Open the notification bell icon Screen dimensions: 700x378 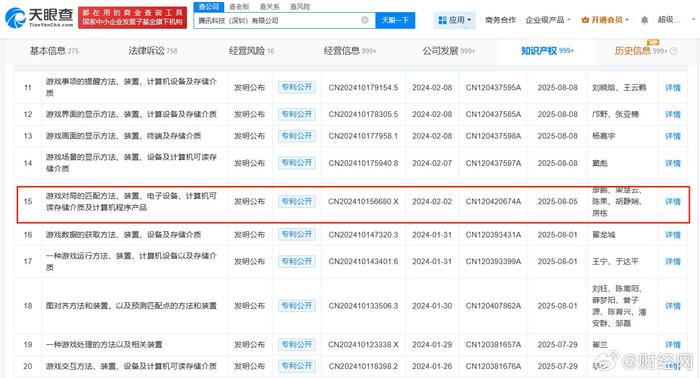click(644, 20)
